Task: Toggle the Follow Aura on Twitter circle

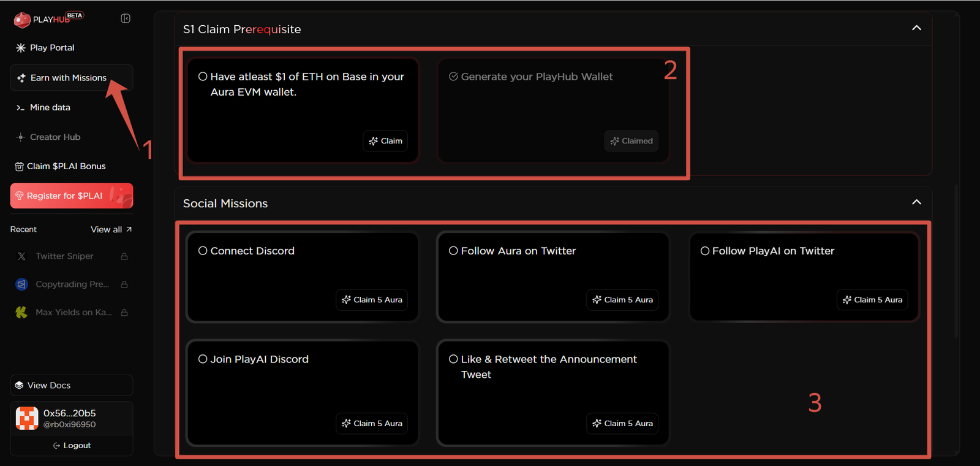Action: coord(453,251)
